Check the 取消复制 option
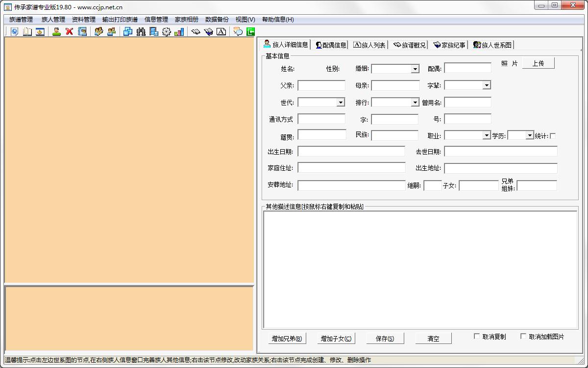This screenshot has width=588, height=368. pyautogui.click(x=476, y=336)
